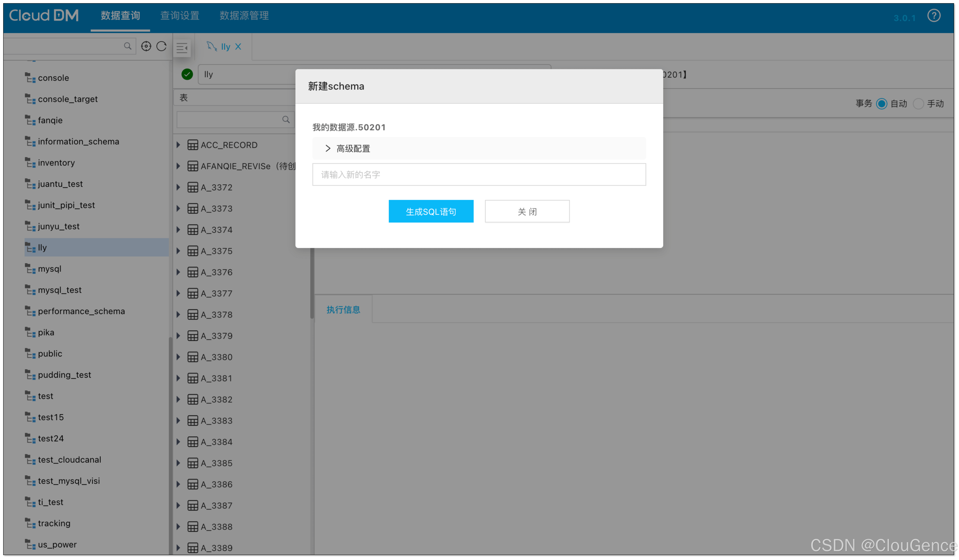
Task: Click the green connection status checkmark icon
Action: [187, 74]
